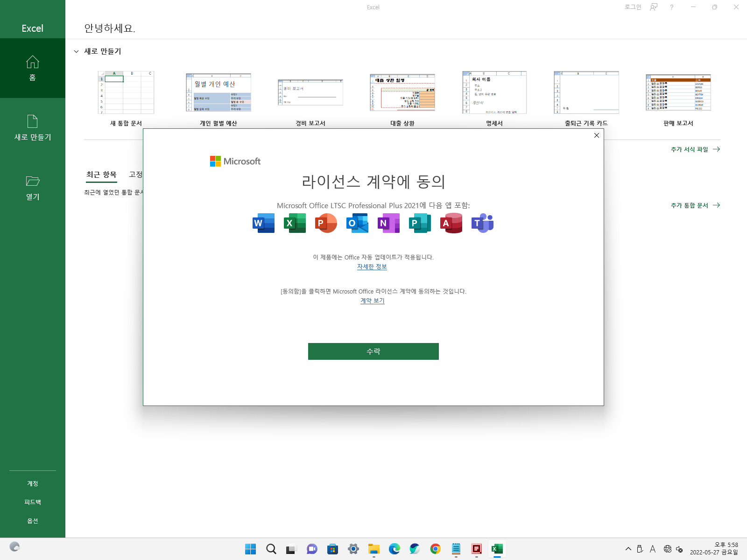
Task: Open Task View on the taskbar
Action: 291,549
